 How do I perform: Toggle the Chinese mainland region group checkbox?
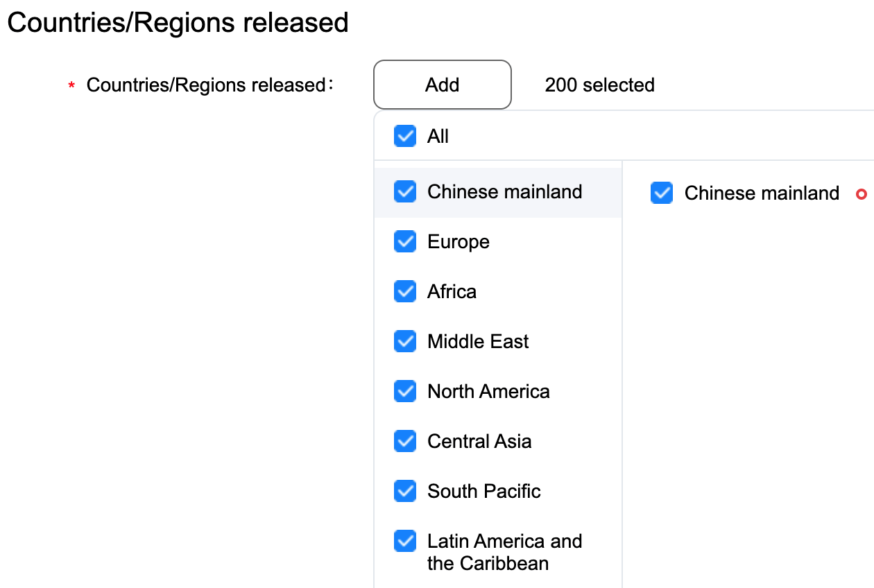pos(405,191)
